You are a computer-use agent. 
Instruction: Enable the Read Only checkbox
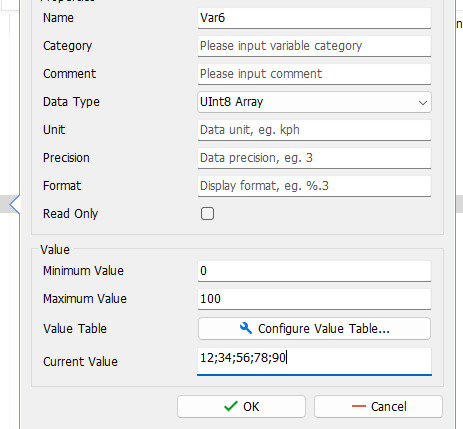(x=207, y=214)
